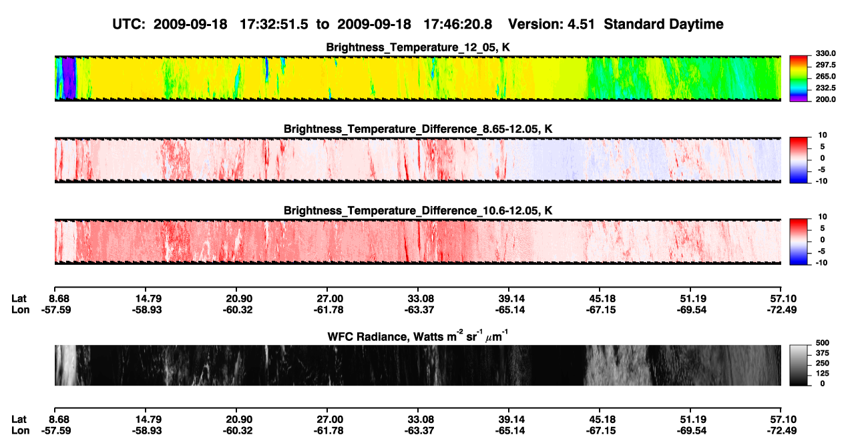Click the '375' WFC radiance scale value
The height and width of the screenshot is (445, 868).
pos(823,353)
